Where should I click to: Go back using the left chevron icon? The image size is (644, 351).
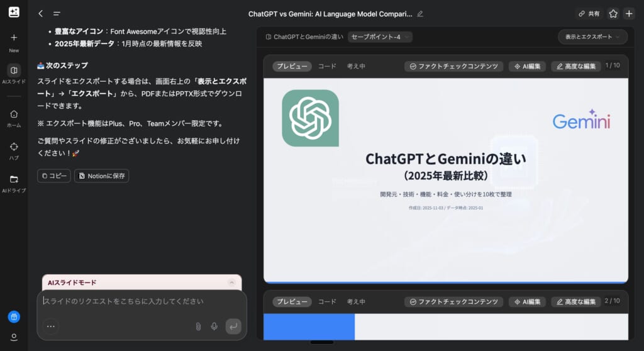pyautogui.click(x=41, y=14)
